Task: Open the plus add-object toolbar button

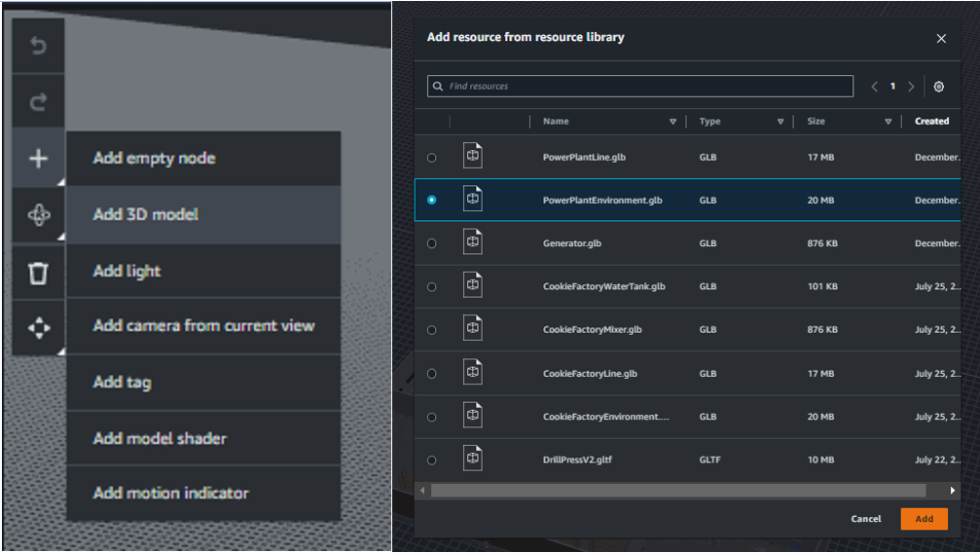Action: 38,159
